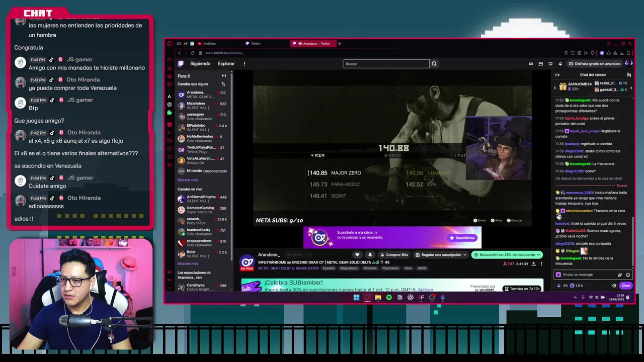Open AnEternalEnigma live channel
Screen dimensions: 644x362
203,199
